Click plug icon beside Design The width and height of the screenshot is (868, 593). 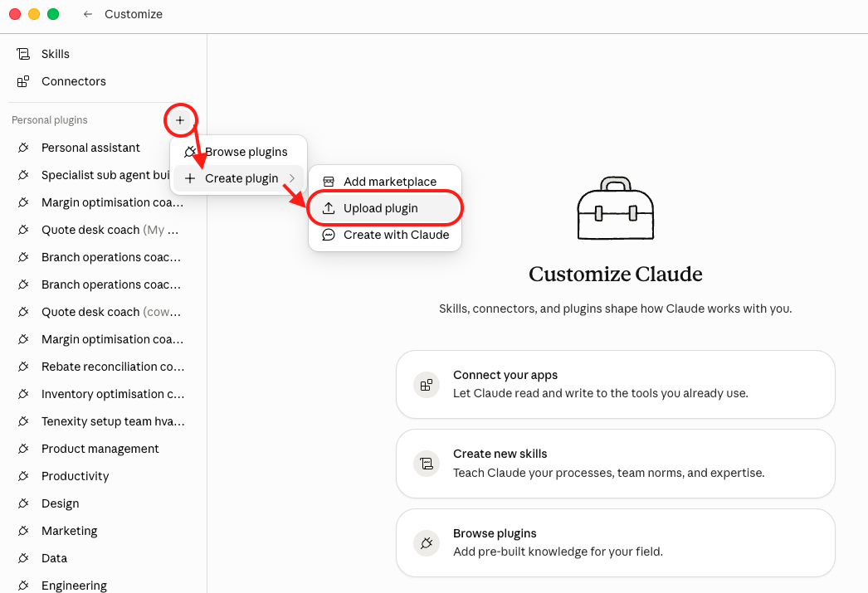tap(23, 503)
